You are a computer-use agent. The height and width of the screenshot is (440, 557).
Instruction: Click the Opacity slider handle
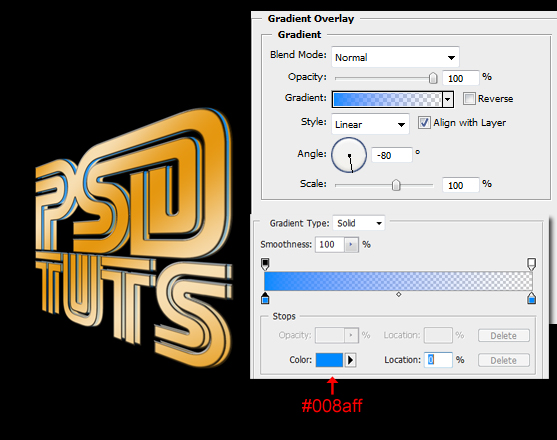(x=433, y=78)
